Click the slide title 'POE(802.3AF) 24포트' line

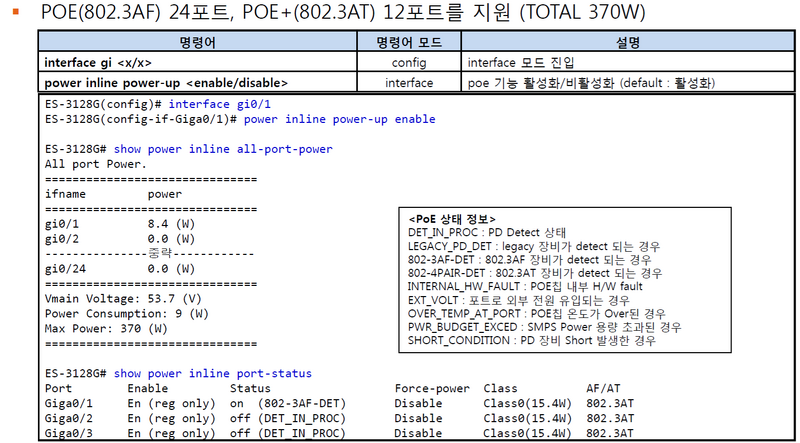pyautogui.click(x=343, y=13)
